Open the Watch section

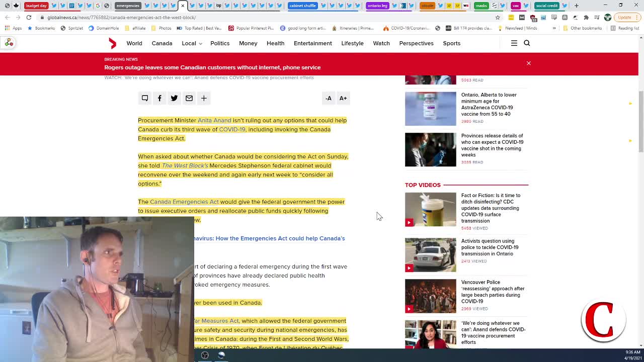pos(381,43)
